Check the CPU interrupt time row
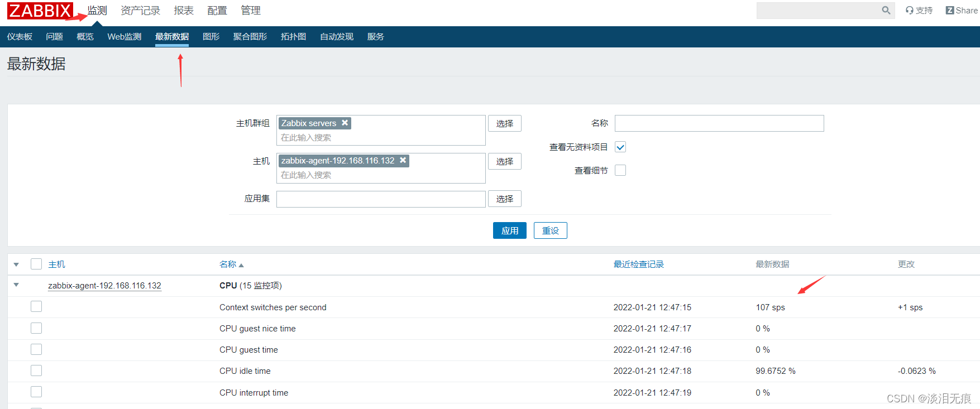 [x=36, y=392]
